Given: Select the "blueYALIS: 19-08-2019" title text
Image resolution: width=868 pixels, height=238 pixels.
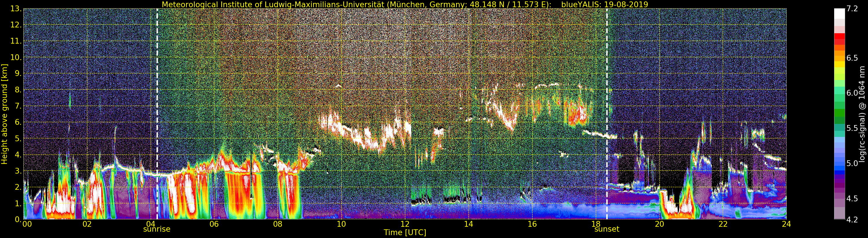Looking at the screenshot, I should click(604, 4).
